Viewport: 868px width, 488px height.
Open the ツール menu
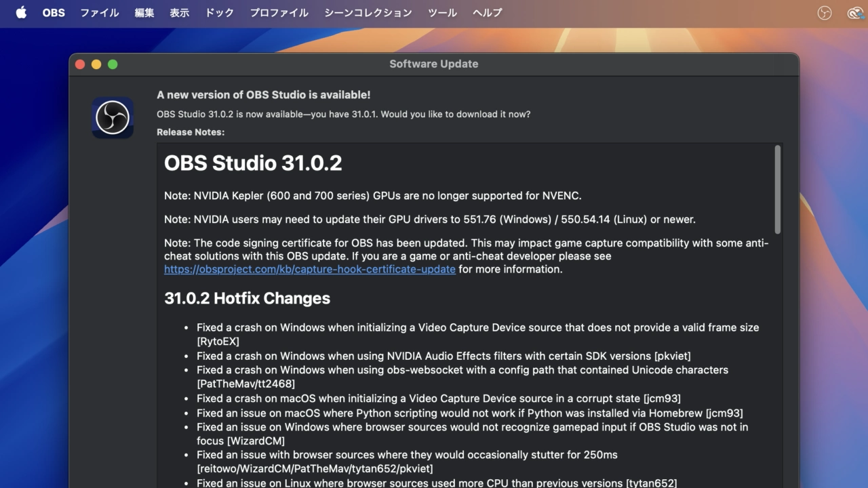pyautogui.click(x=443, y=13)
